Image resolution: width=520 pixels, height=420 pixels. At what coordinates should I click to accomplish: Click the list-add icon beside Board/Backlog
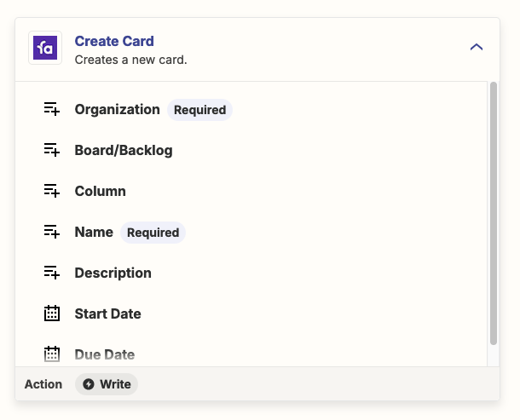[x=52, y=150]
